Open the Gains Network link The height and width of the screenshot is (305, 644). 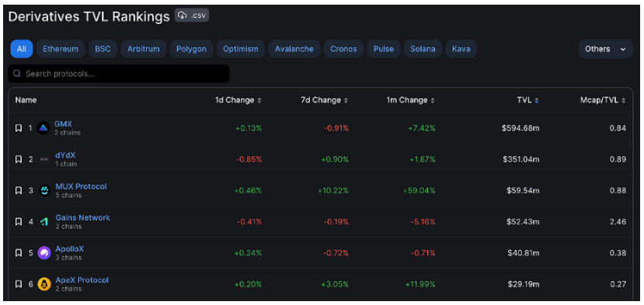coord(83,217)
